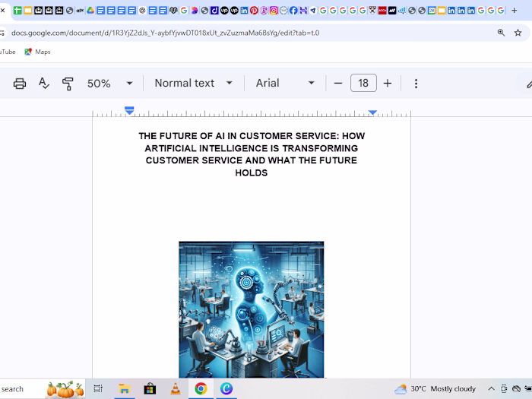
Task: Decrease font size with minus button
Action: pyautogui.click(x=338, y=83)
